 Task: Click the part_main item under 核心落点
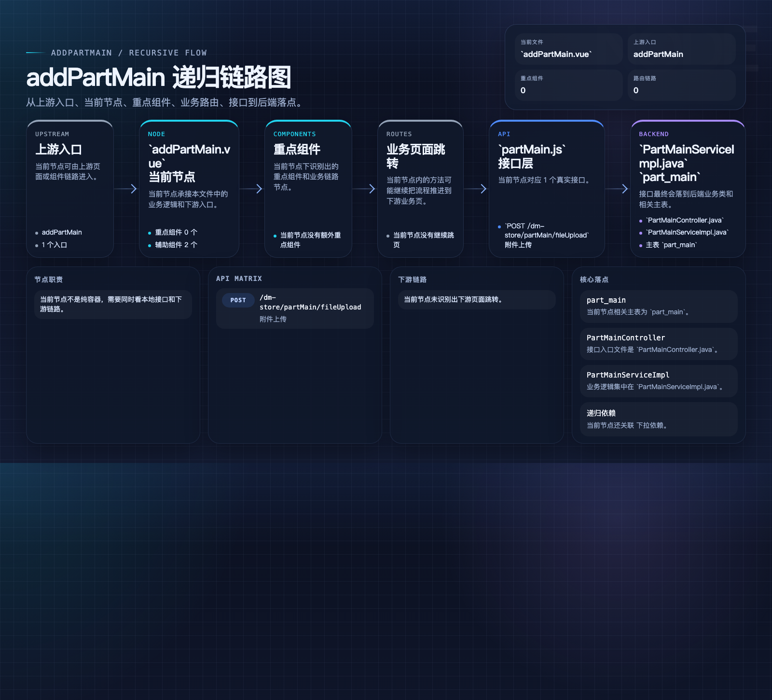[x=659, y=306]
